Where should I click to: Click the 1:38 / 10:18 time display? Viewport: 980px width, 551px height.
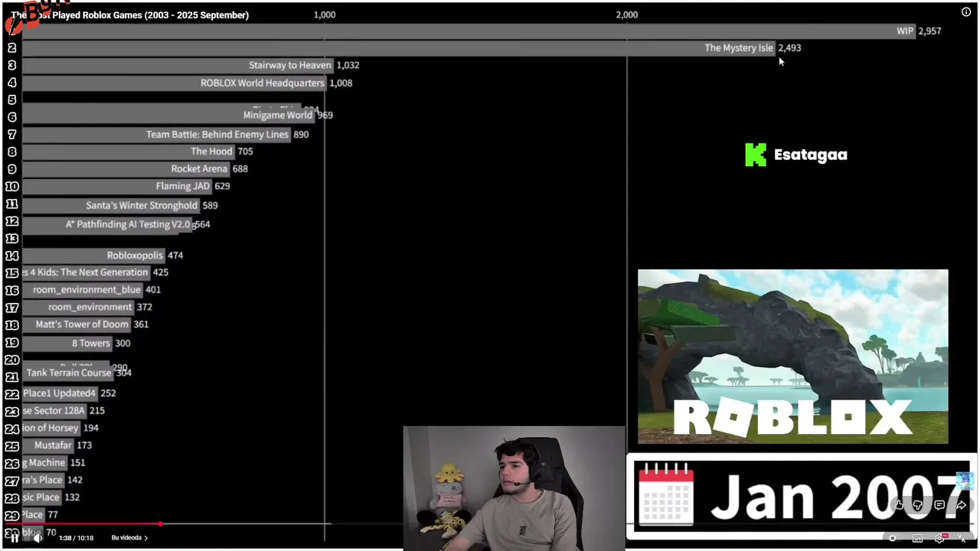(76, 538)
